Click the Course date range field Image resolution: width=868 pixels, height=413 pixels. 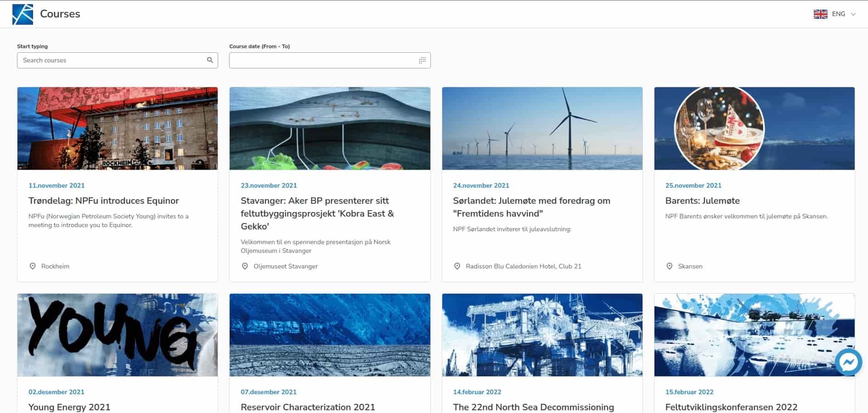click(x=330, y=60)
